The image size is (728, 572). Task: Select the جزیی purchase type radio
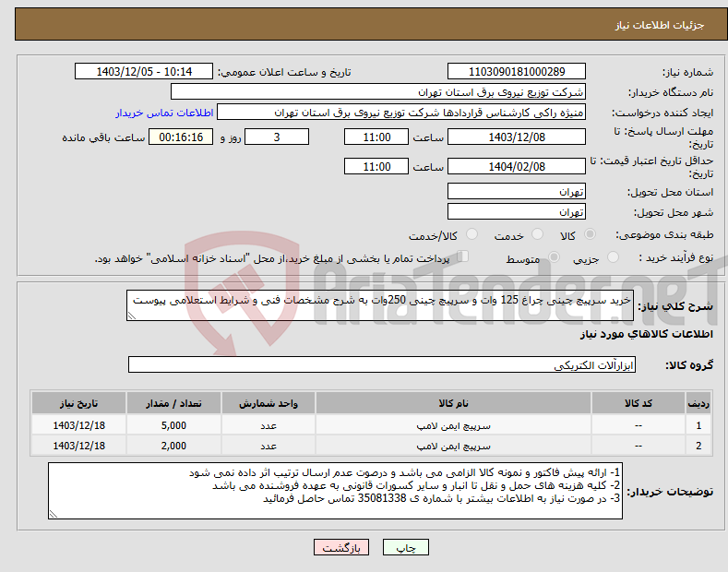coord(613,256)
